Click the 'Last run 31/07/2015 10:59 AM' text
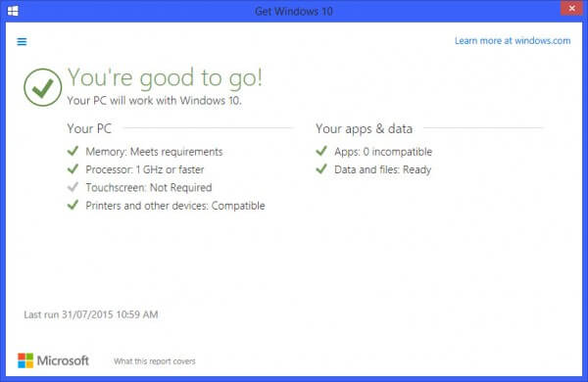588x382 pixels. click(x=91, y=314)
